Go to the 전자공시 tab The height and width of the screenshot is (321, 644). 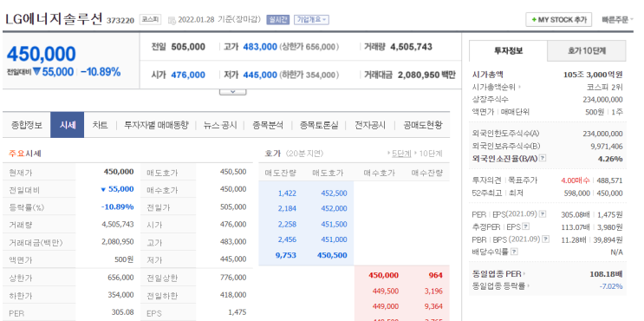click(370, 125)
